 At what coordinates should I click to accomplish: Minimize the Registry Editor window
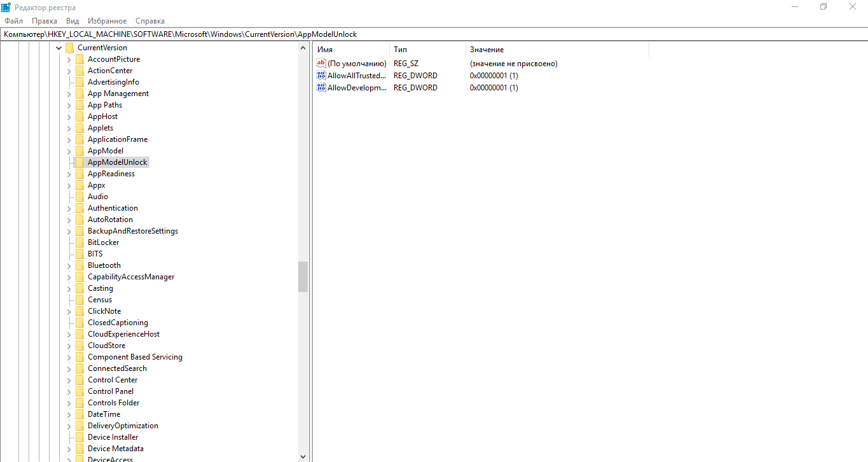(795, 6)
